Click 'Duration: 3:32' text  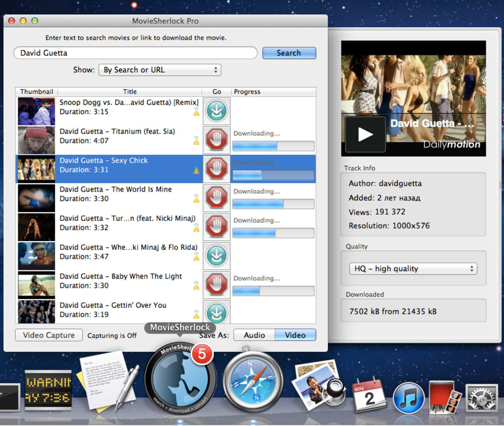(x=84, y=228)
